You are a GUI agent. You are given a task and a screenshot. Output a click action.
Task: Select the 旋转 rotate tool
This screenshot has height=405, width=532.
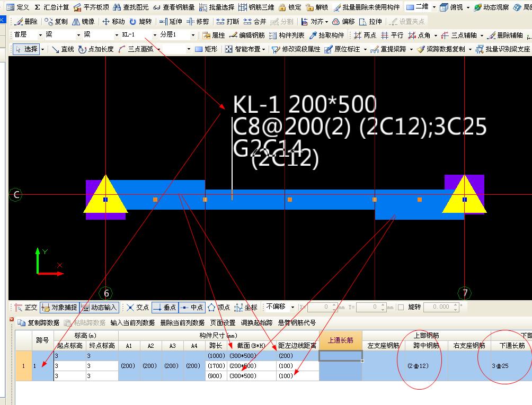[140, 22]
